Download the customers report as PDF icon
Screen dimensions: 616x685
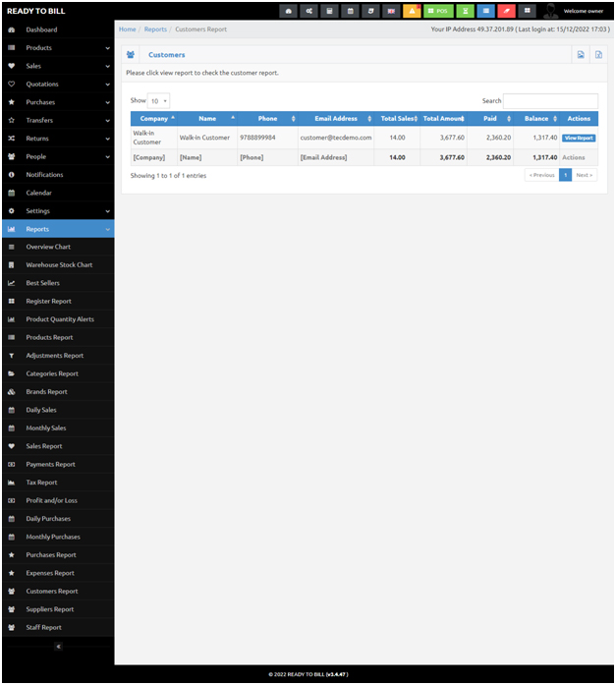tap(581, 55)
